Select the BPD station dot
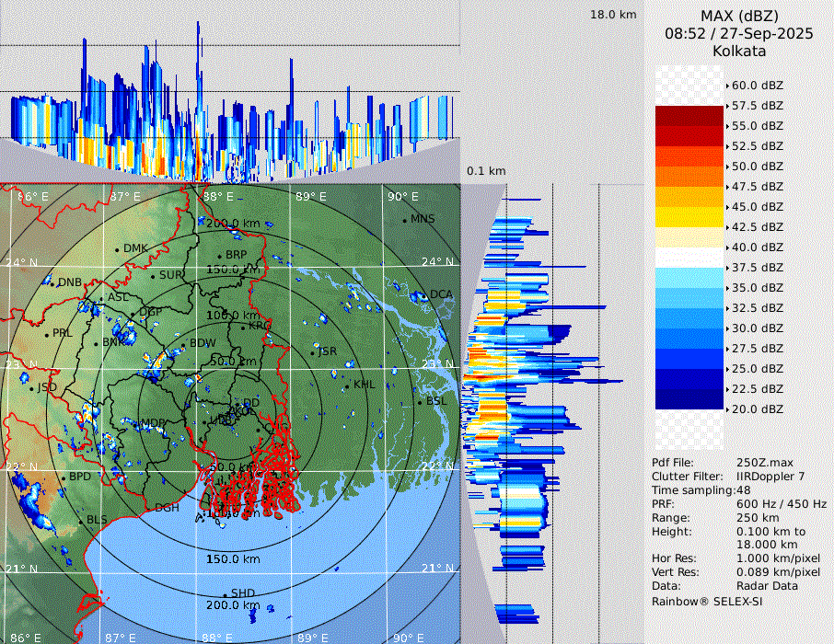The width and height of the screenshot is (834, 644). tap(64, 478)
